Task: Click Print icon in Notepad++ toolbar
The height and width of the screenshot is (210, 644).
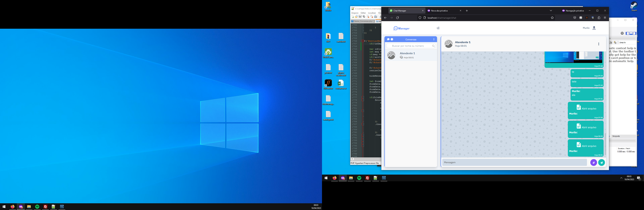Action: [375, 17]
